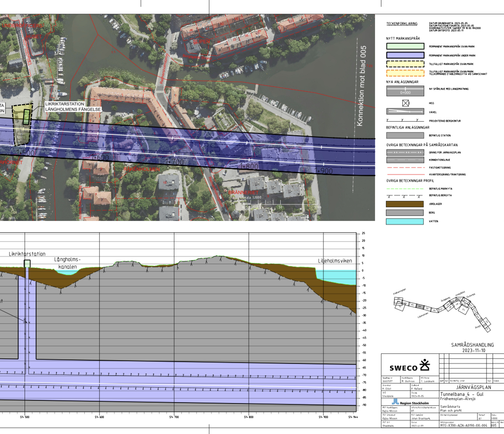Click the new track line legend symbol

pyautogui.click(x=405, y=90)
